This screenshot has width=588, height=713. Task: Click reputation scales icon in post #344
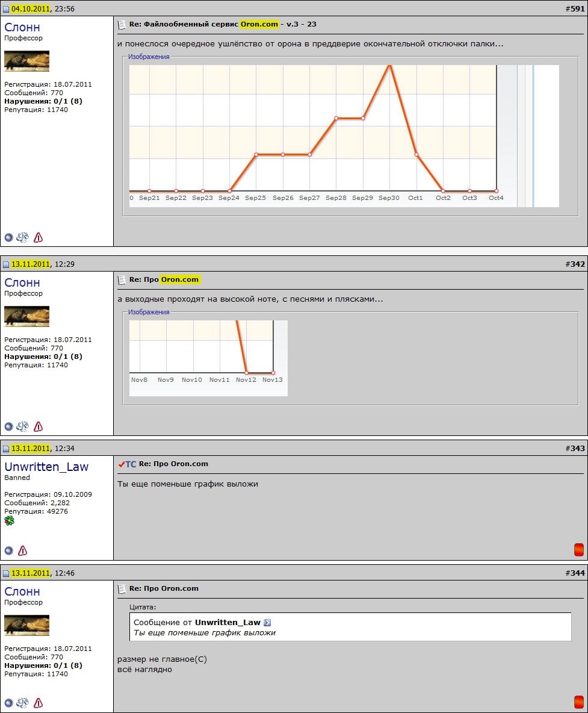[x=23, y=703]
